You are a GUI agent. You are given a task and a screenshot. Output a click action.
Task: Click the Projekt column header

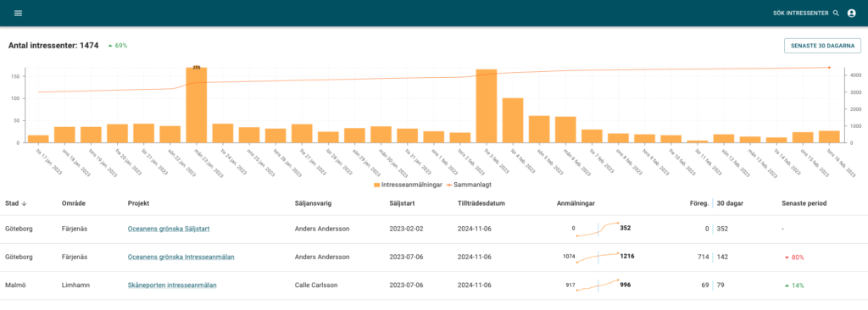coord(138,203)
